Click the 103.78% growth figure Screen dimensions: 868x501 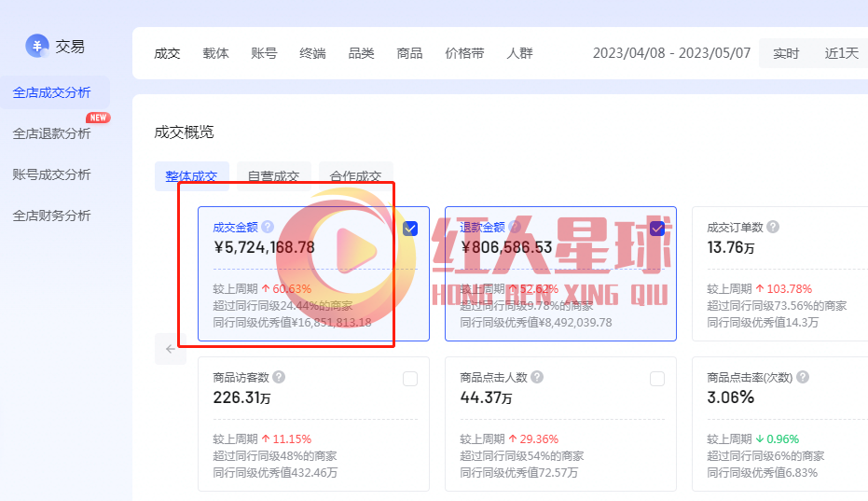click(x=790, y=288)
